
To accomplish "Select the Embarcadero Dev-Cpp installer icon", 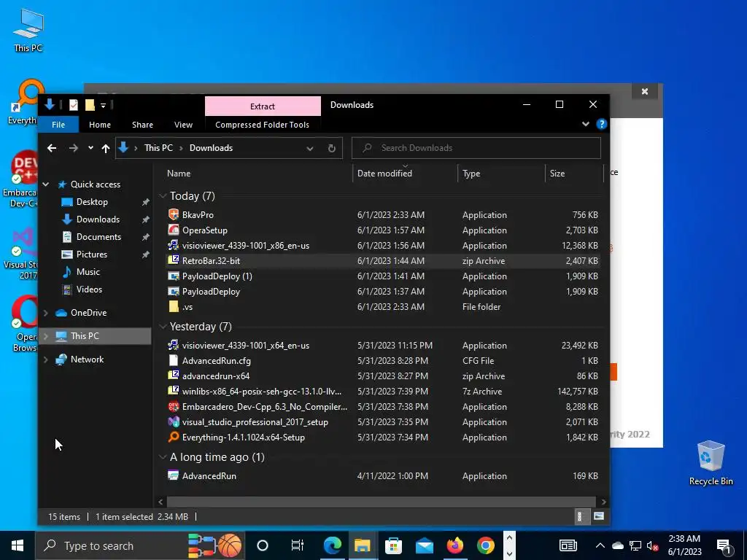I will [x=174, y=407].
